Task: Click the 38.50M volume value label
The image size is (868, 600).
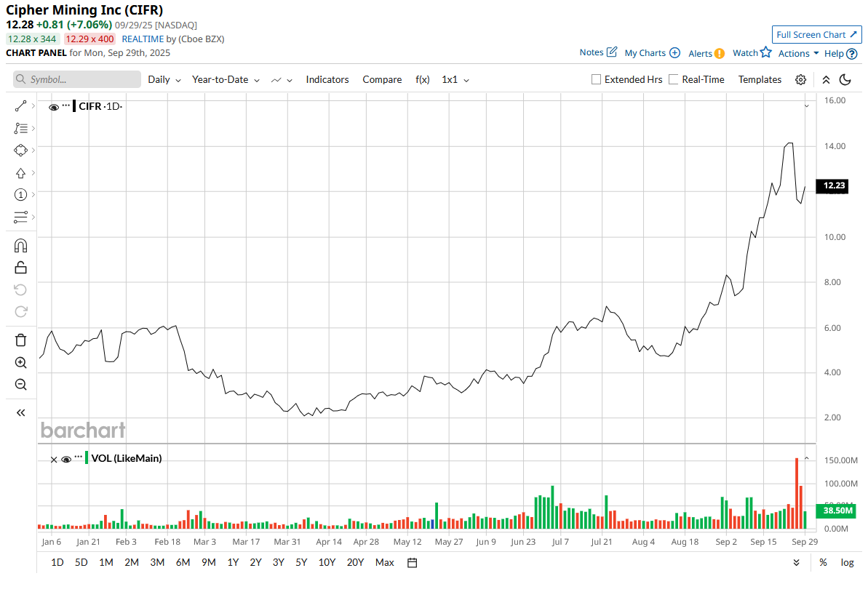Action: (837, 511)
